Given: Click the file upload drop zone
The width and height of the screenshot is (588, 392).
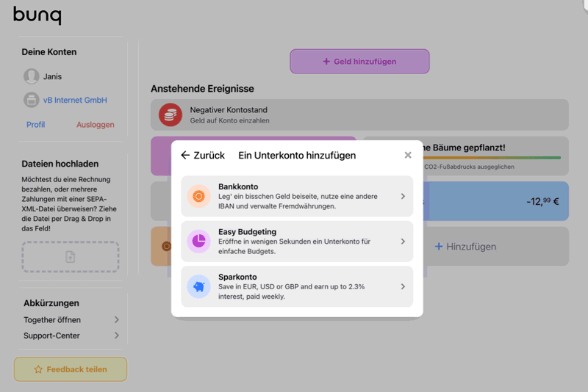Looking at the screenshot, I should coord(71,257).
